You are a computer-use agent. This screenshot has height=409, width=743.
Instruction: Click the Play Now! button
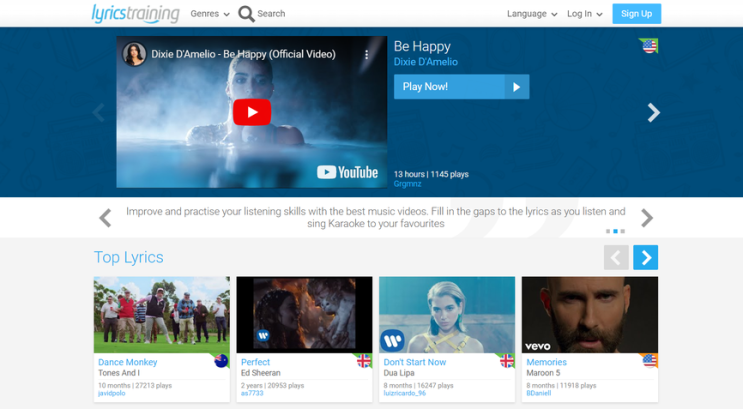pyautogui.click(x=461, y=87)
